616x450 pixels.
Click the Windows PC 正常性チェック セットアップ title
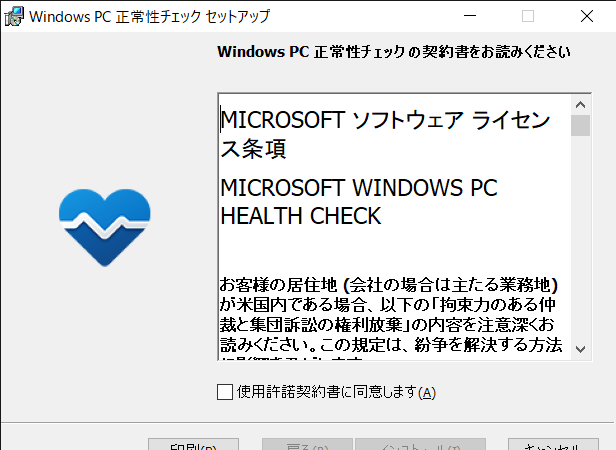(x=149, y=17)
